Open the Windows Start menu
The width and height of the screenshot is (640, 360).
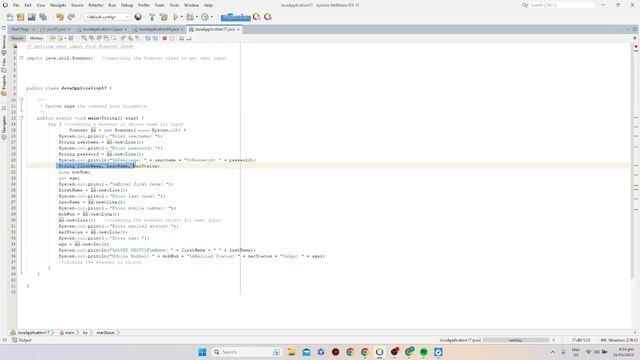tap(202, 352)
